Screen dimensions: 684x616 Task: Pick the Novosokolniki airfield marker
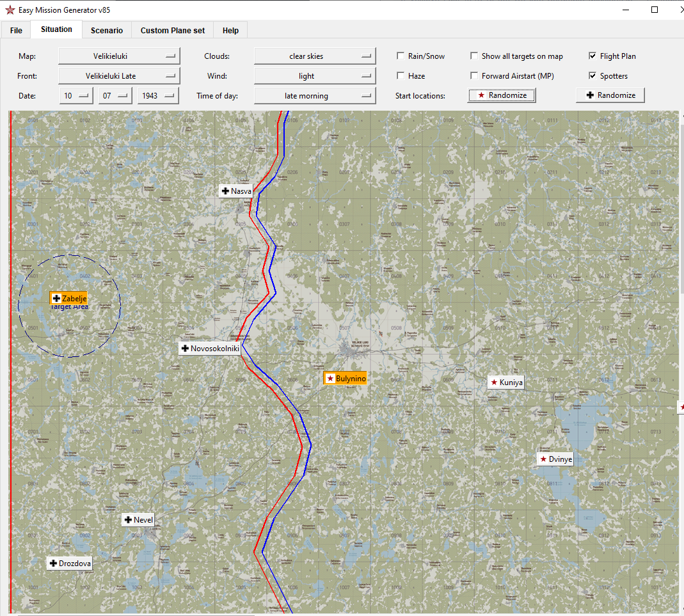point(211,349)
